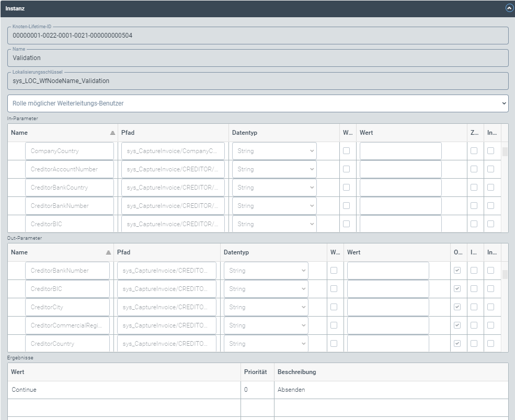Uncheck the O checkbox for CreditorBIC out-parameter

point(457,288)
